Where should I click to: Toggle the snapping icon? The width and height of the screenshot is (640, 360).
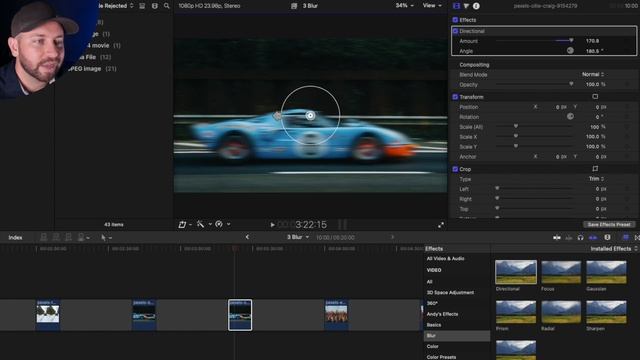click(x=593, y=237)
